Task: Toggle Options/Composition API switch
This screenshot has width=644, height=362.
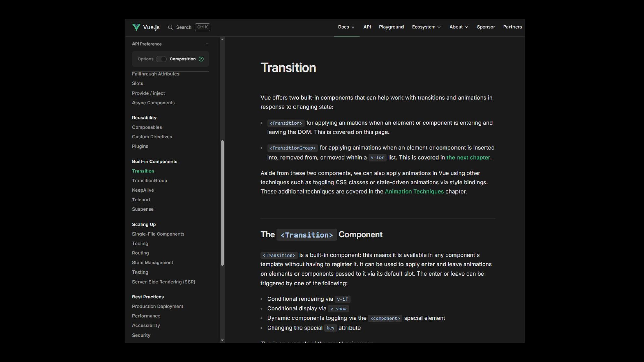Action: pyautogui.click(x=161, y=59)
